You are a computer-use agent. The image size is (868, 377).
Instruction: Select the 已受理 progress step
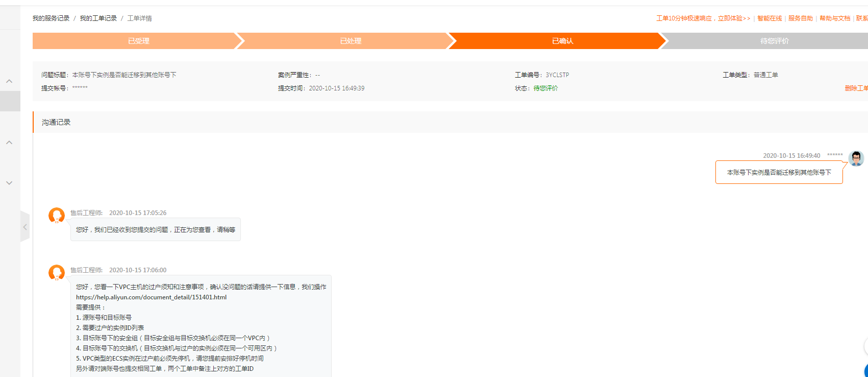138,41
